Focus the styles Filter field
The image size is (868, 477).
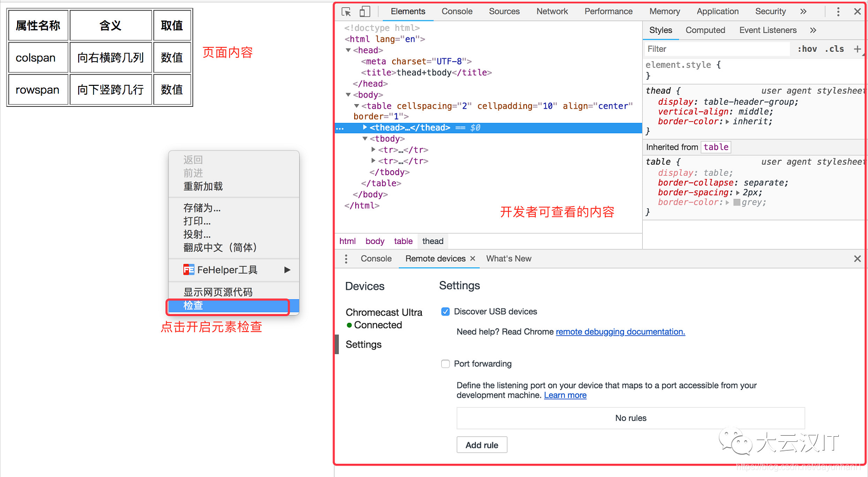pyautogui.click(x=717, y=49)
